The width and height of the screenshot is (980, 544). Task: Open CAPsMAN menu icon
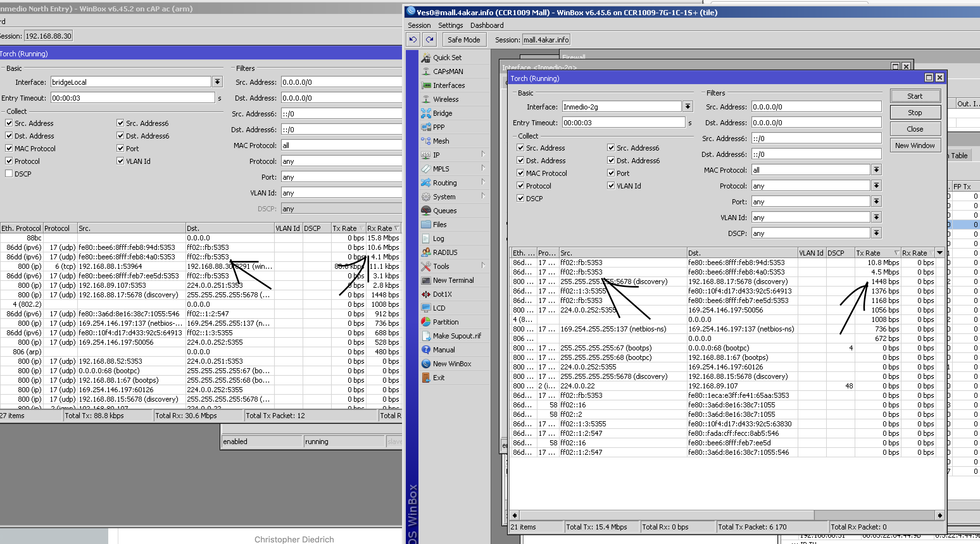(x=426, y=71)
